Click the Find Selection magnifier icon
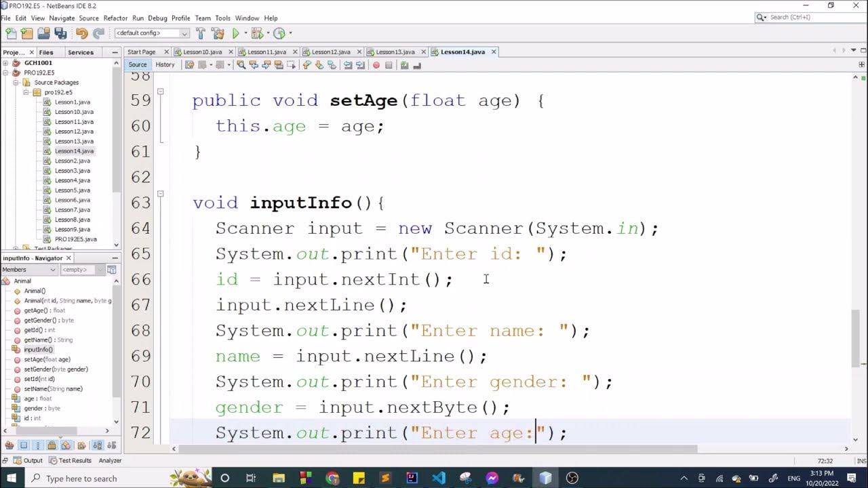Screen dimensions: 868x488 tap(241, 65)
